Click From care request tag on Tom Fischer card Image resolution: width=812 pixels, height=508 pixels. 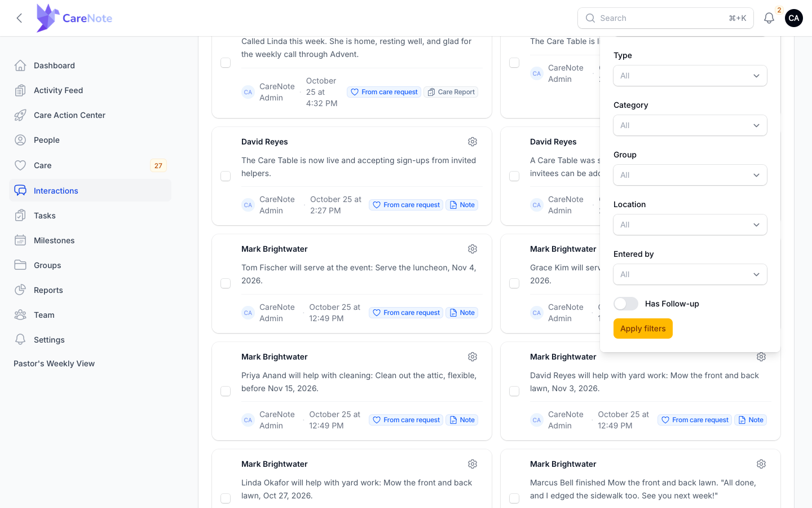point(406,313)
